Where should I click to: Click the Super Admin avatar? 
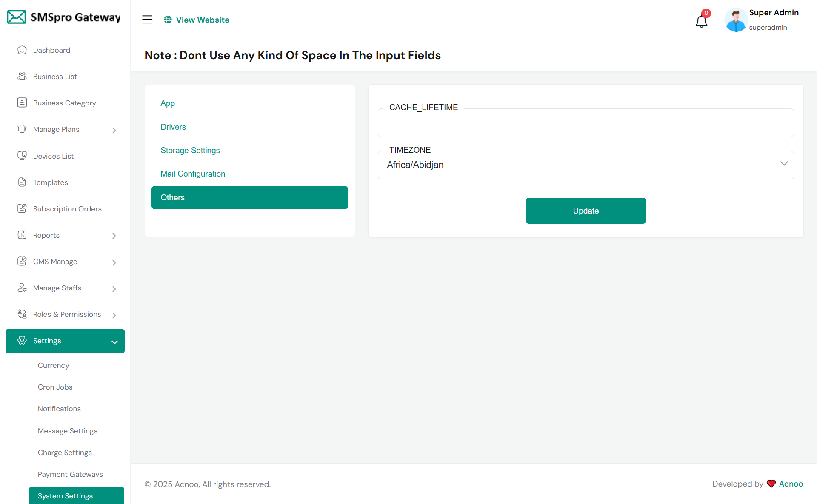[736, 20]
